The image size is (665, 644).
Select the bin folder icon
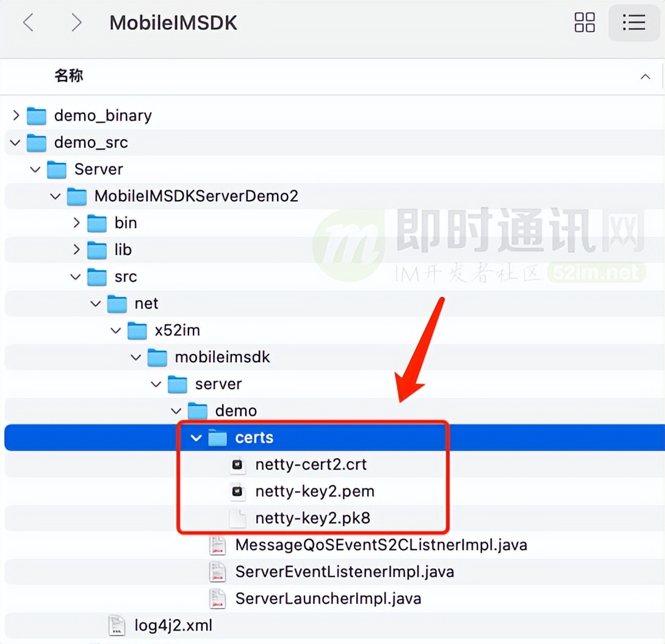click(96, 223)
